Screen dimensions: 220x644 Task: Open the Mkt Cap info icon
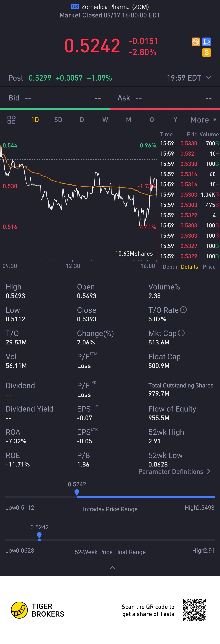181,333
